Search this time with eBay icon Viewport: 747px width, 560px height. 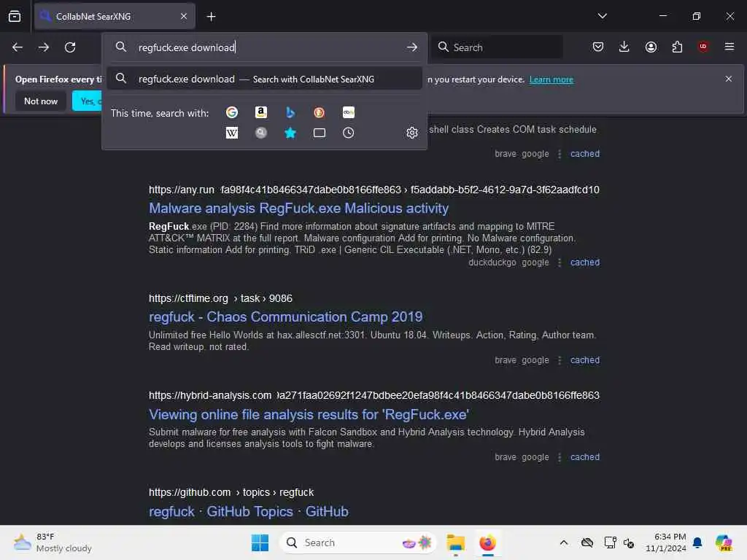(x=348, y=112)
